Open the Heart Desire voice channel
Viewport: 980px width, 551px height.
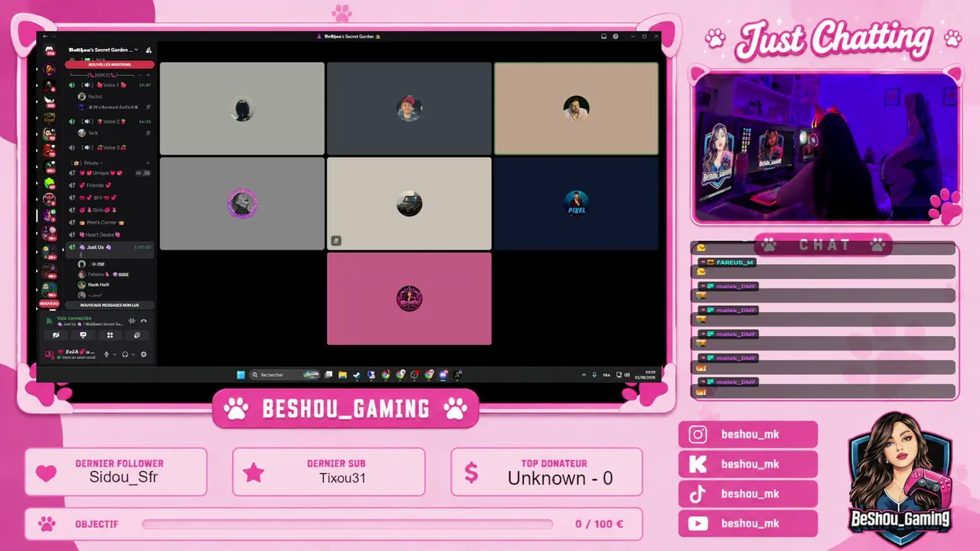click(x=110, y=234)
